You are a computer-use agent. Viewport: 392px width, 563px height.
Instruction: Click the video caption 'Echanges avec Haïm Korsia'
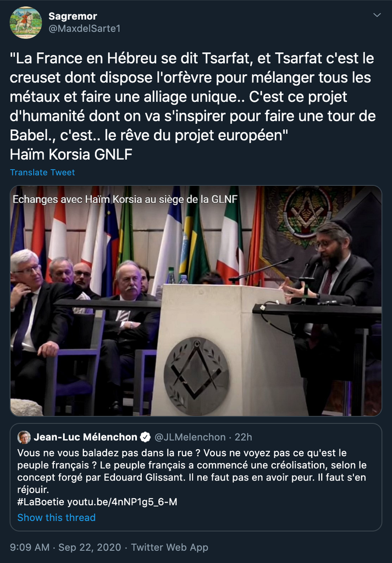(125, 199)
